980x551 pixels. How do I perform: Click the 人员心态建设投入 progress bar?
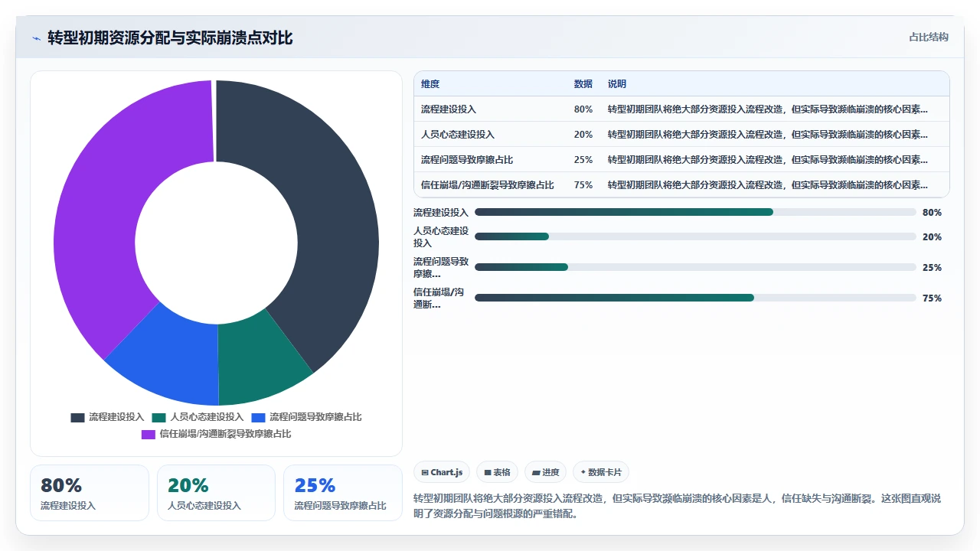695,236
